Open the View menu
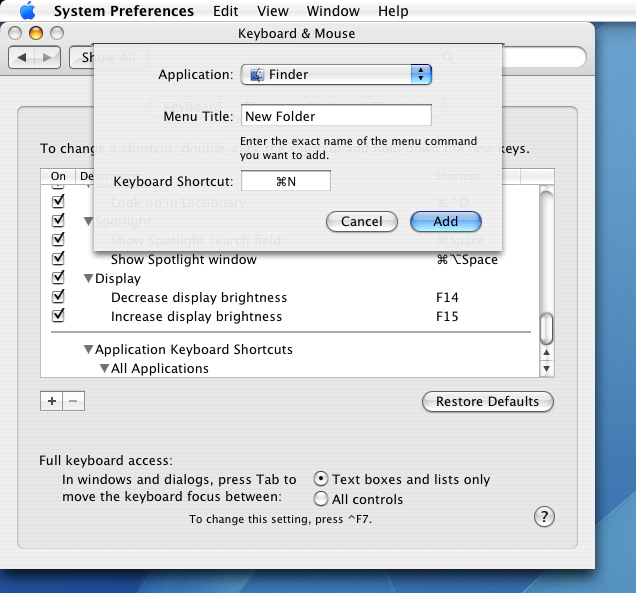The image size is (636, 593). [273, 11]
